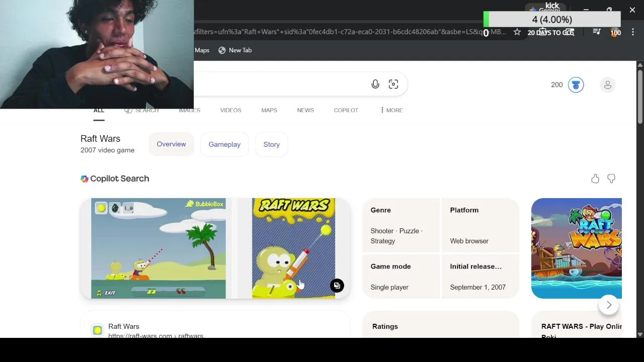Switch to the ALL results tab
The image size is (644, 362).
point(99,110)
